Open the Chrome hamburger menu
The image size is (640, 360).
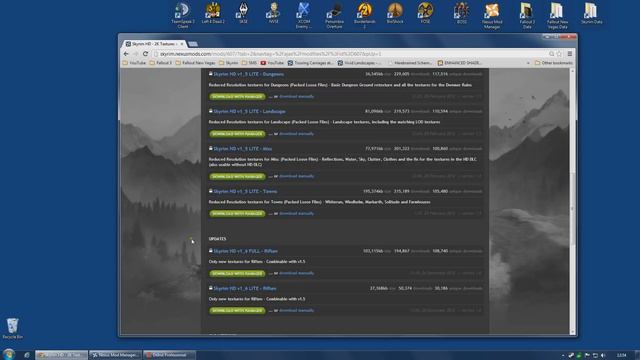click(x=570, y=54)
